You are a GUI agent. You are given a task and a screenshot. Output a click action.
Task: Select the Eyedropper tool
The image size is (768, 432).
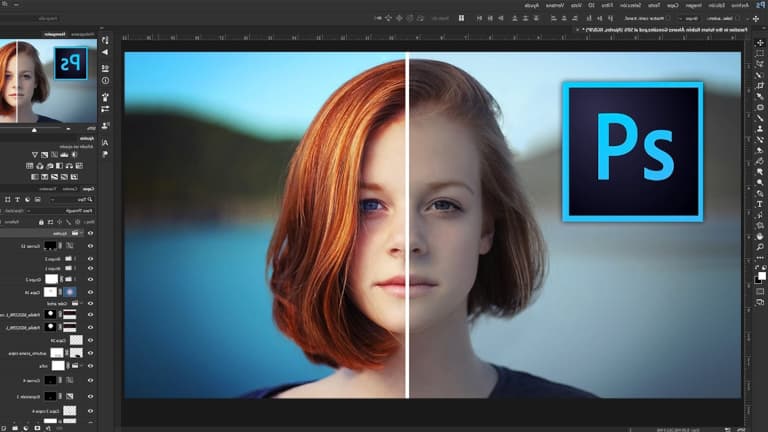760,96
